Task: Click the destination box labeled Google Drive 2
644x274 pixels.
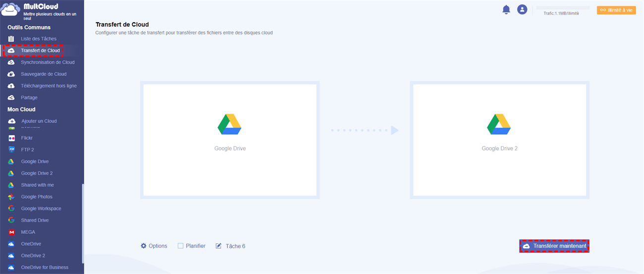Action: click(x=499, y=140)
